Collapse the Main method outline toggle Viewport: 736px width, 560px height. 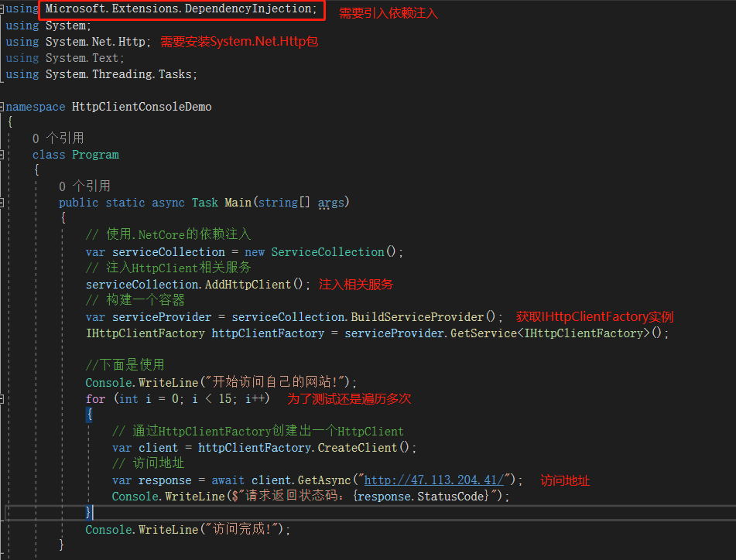tap(2, 203)
